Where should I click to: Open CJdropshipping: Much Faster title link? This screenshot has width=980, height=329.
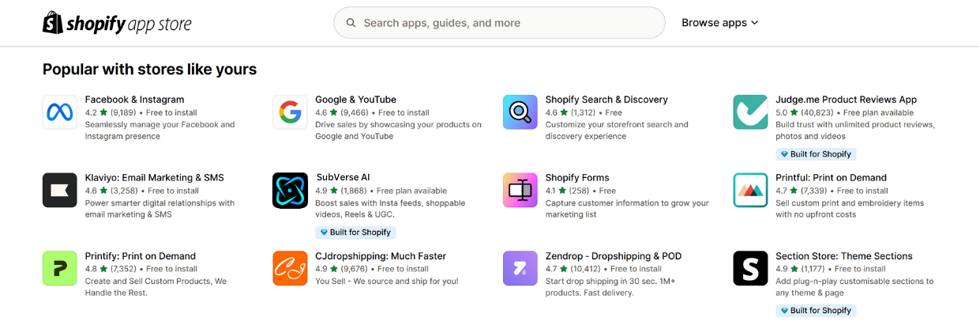(381, 256)
